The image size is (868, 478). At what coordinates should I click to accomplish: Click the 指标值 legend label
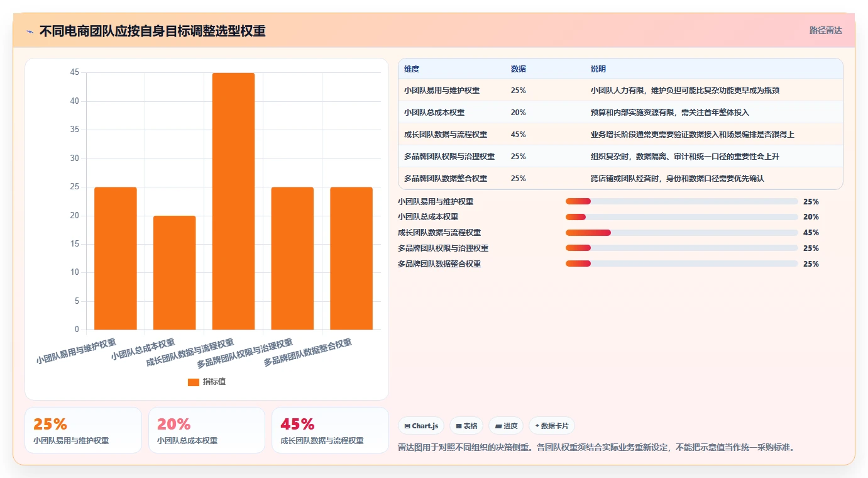pyautogui.click(x=214, y=382)
